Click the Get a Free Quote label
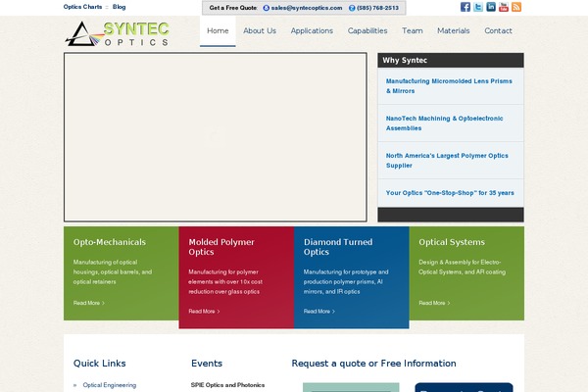Viewport: 588px width, 392px height. tap(233, 8)
